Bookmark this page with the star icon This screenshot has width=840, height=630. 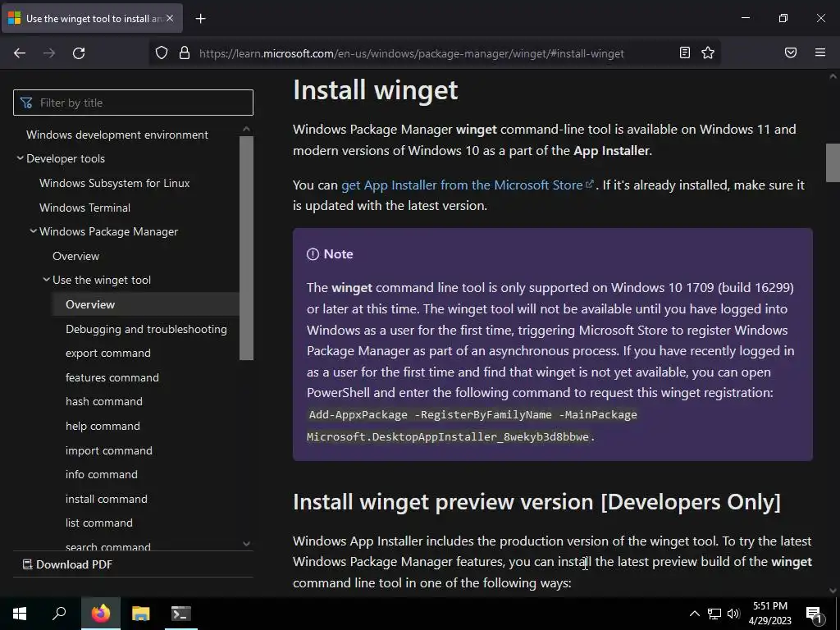tap(708, 52)
